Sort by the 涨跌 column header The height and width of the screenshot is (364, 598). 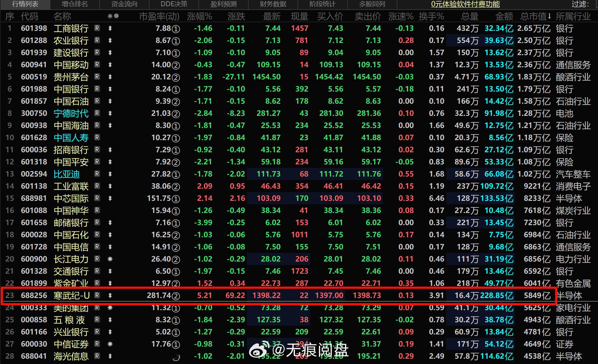[236, 16]
